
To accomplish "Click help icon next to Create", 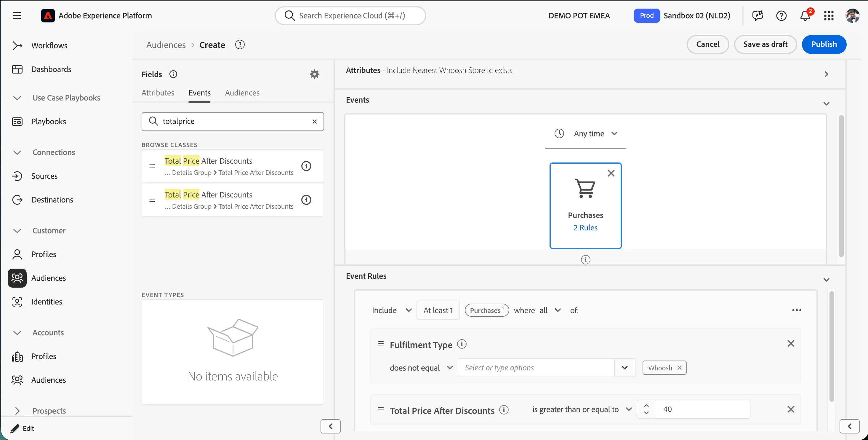I will pos(240,44).
